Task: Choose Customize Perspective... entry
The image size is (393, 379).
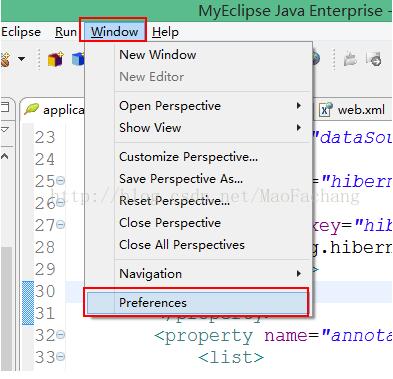Action: coord(189,157)
